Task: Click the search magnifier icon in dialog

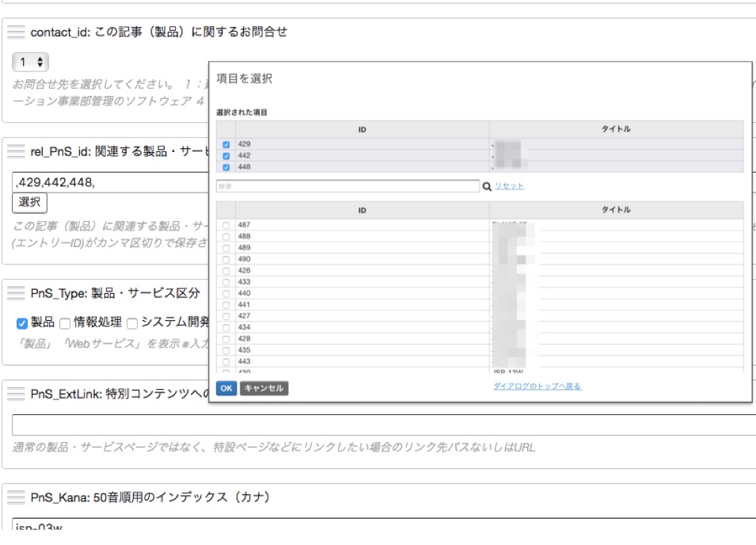Action: click(486, 186)
